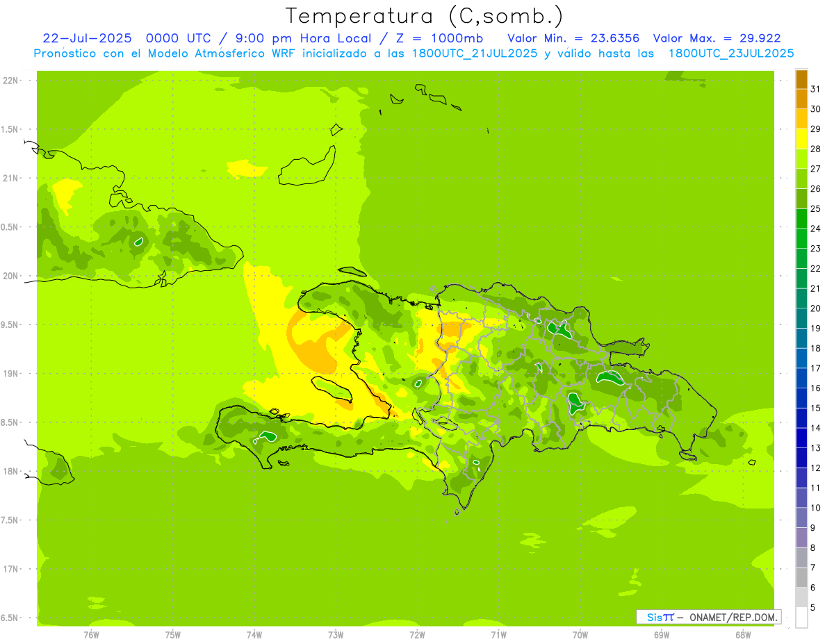Click the '69W' longitude label
The image size is (834, 644).
coord(662,634)
